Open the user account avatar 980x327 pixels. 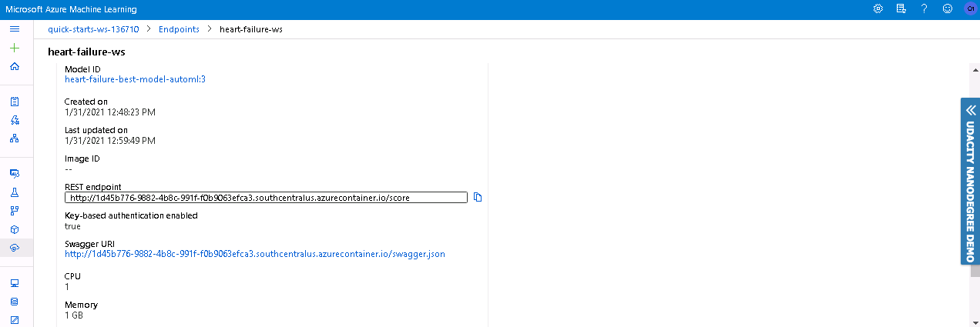(x=970, y=9)
